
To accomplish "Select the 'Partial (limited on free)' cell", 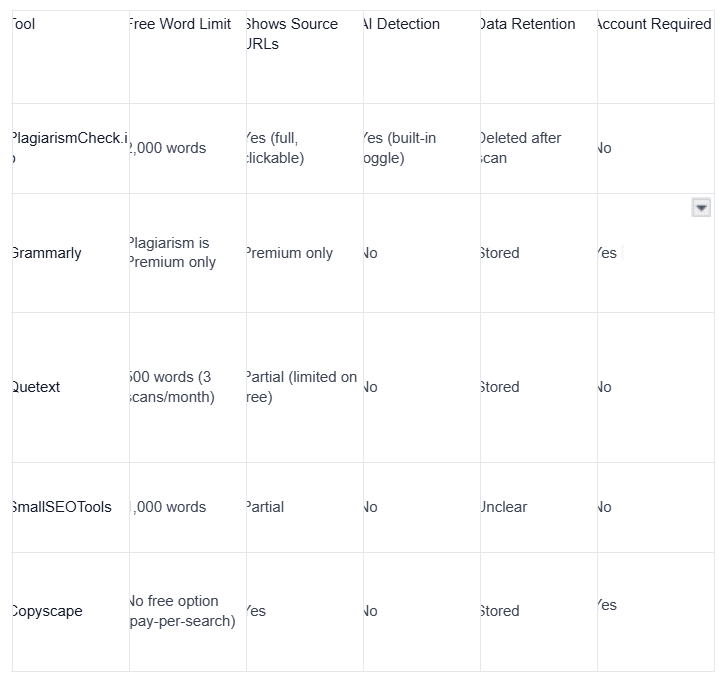I will coord(305,388).
